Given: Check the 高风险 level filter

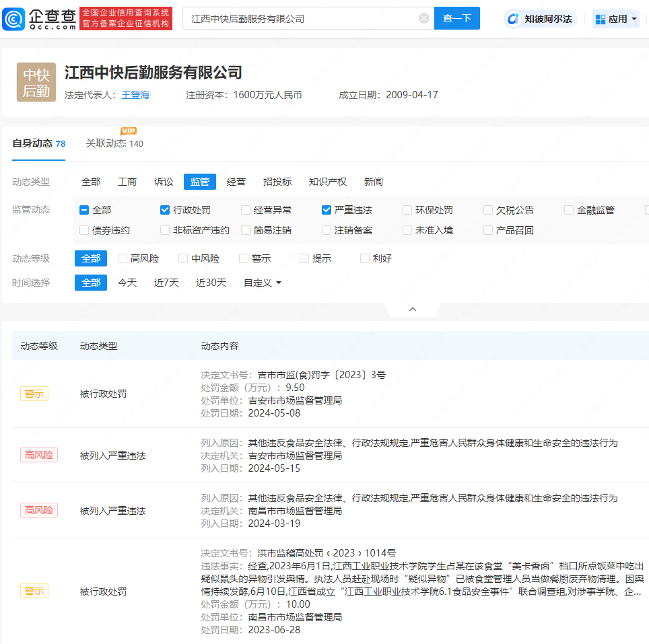Looking at the screenshot, I should pos(123,258).
